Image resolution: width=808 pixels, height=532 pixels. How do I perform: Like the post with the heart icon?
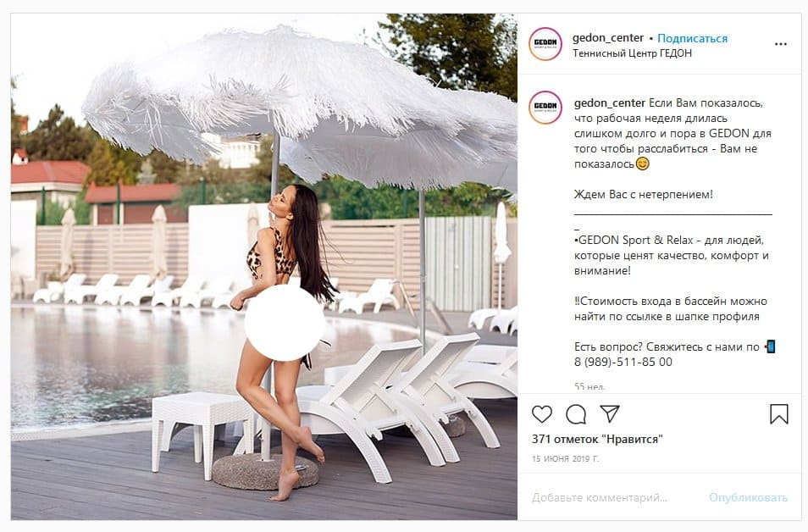(x=541, y=414)
